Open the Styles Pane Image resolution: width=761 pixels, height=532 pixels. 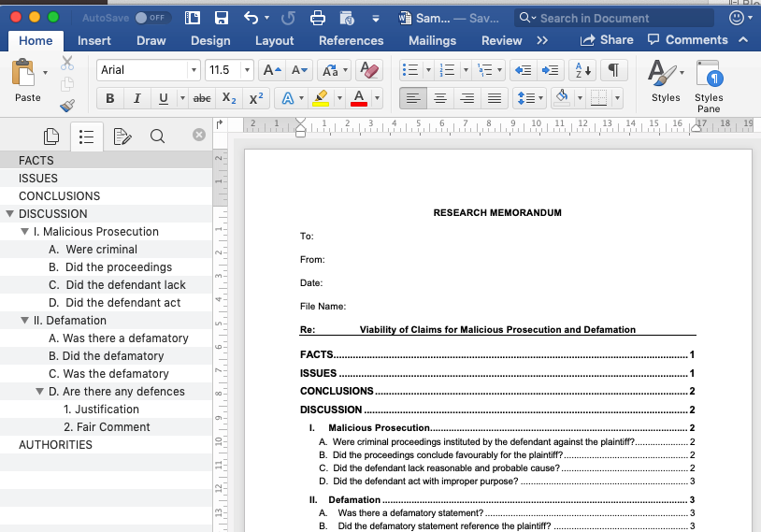pos(709,86)
